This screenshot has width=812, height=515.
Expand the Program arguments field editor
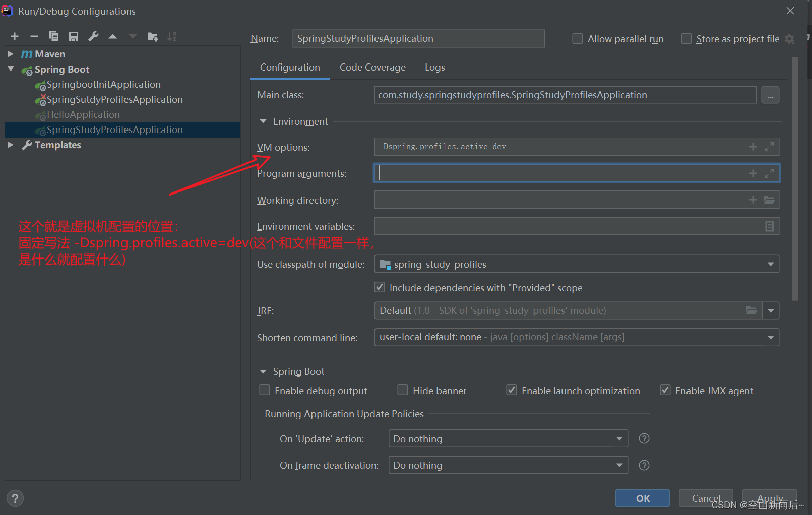769,173
